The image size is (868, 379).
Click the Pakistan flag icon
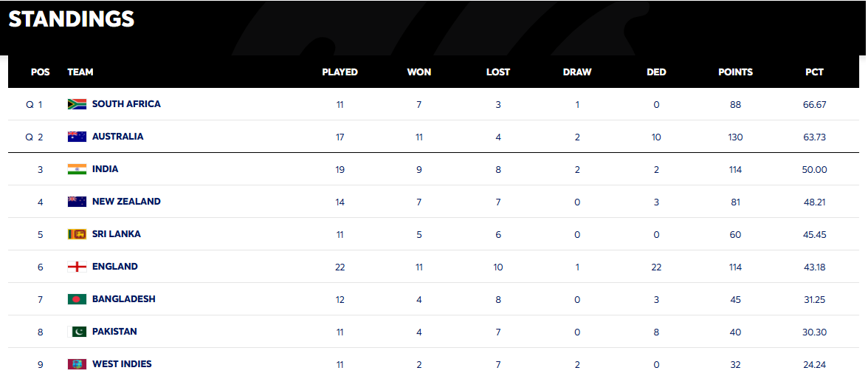click(77, 332)
